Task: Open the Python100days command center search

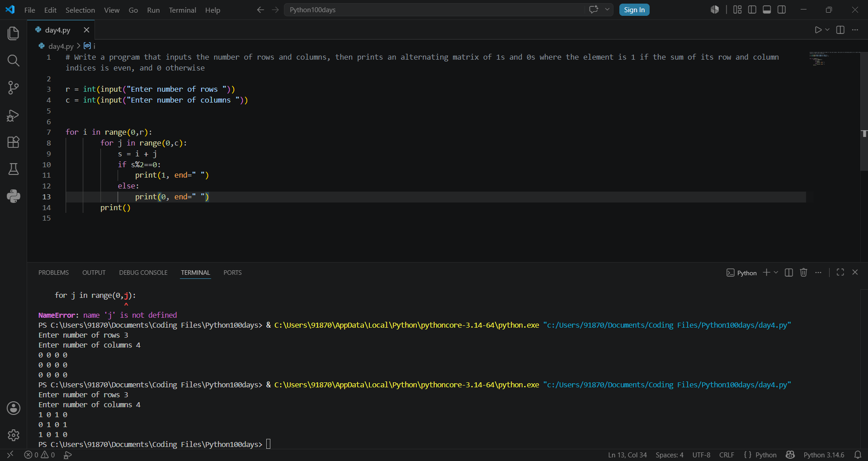Action: pyautogui.click(x=434, y=10)
